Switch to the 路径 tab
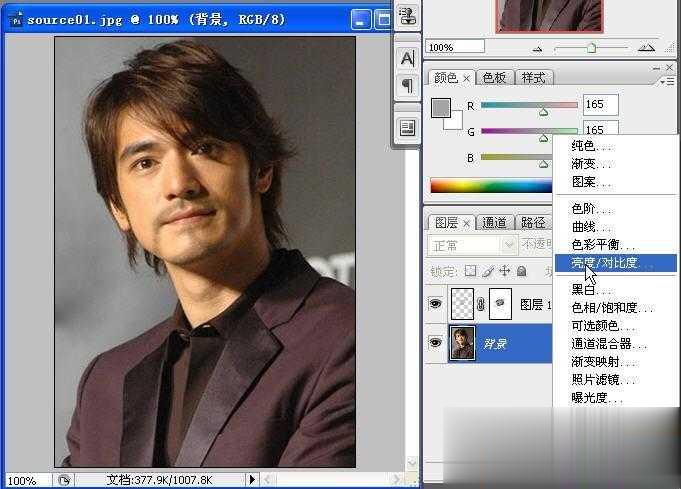 click(533, 222)
